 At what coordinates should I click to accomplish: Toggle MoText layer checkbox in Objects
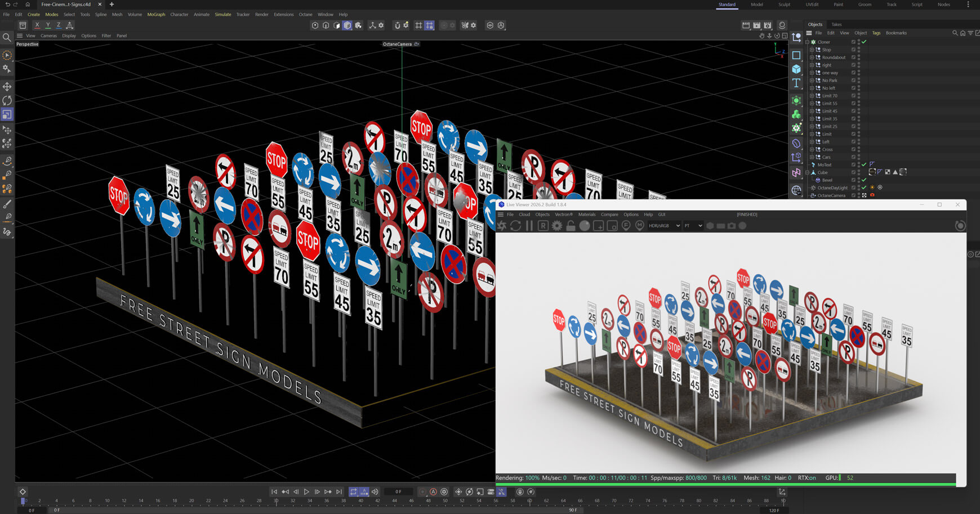point(854,164)
